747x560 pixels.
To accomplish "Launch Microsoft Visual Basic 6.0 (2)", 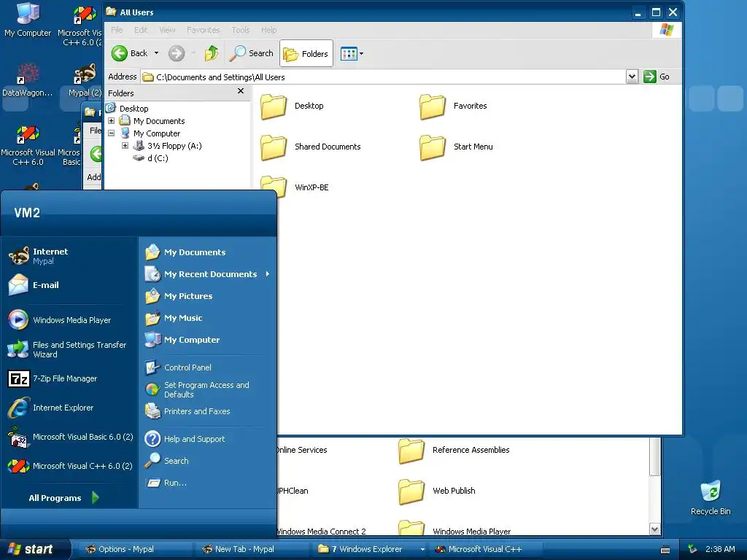I will point(69,437).
